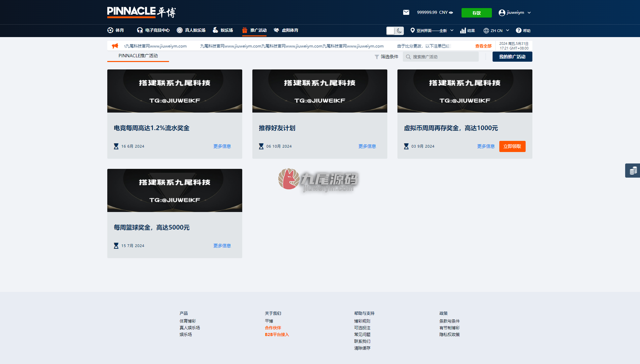Click the 每周篮球奖金 promotion banner image
Image resolution: width=640 pixels, height=364 pixels.
(x=175, y=190)
